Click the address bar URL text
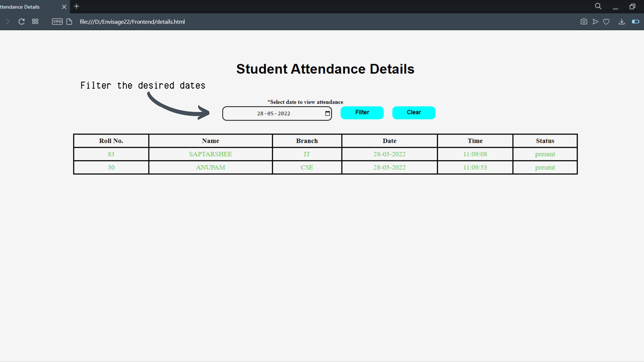The width and height of the screenshot is (644, 362). [132, 22]
